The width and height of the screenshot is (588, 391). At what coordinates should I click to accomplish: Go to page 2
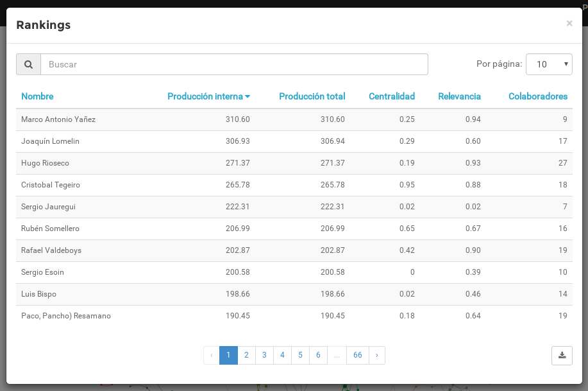point(246,355)
